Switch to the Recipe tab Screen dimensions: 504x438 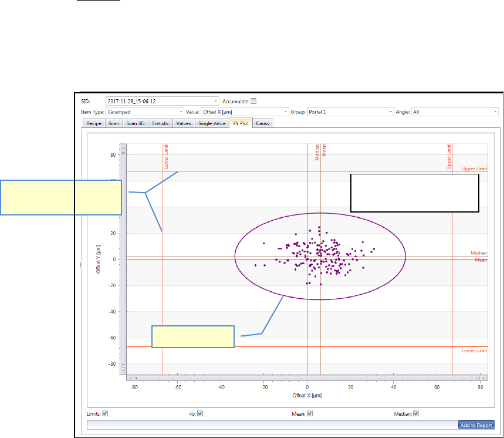tap(94, 123)
